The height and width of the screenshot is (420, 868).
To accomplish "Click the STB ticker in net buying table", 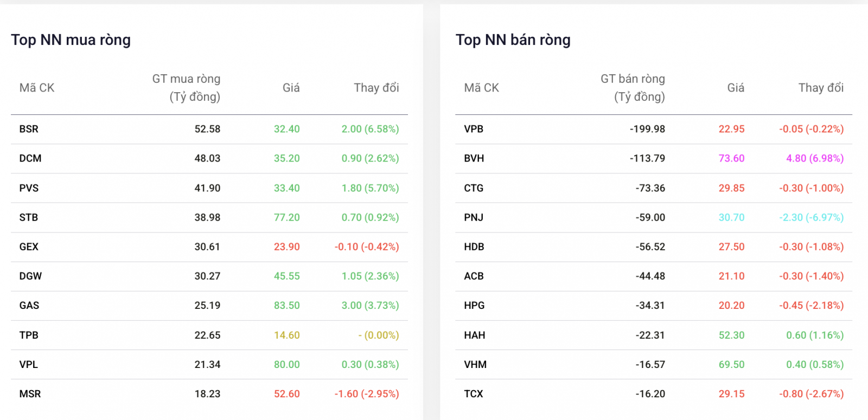I will (29, 217).
